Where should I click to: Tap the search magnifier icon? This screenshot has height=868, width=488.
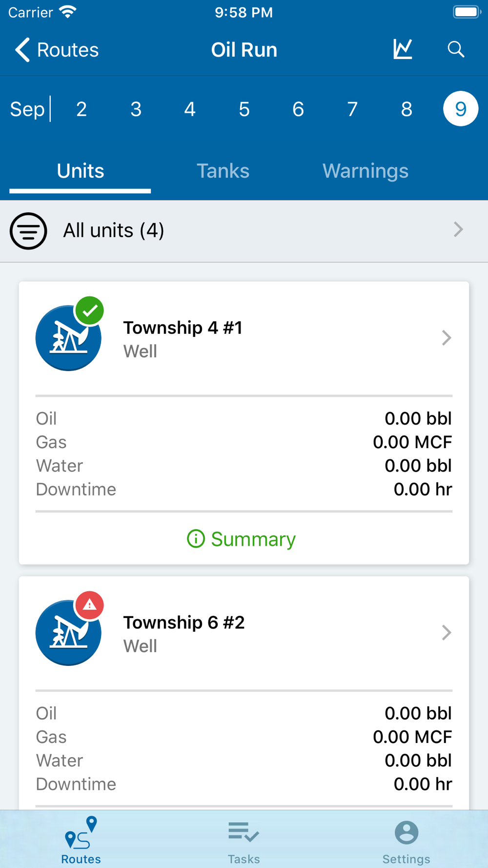click(456, 49)
